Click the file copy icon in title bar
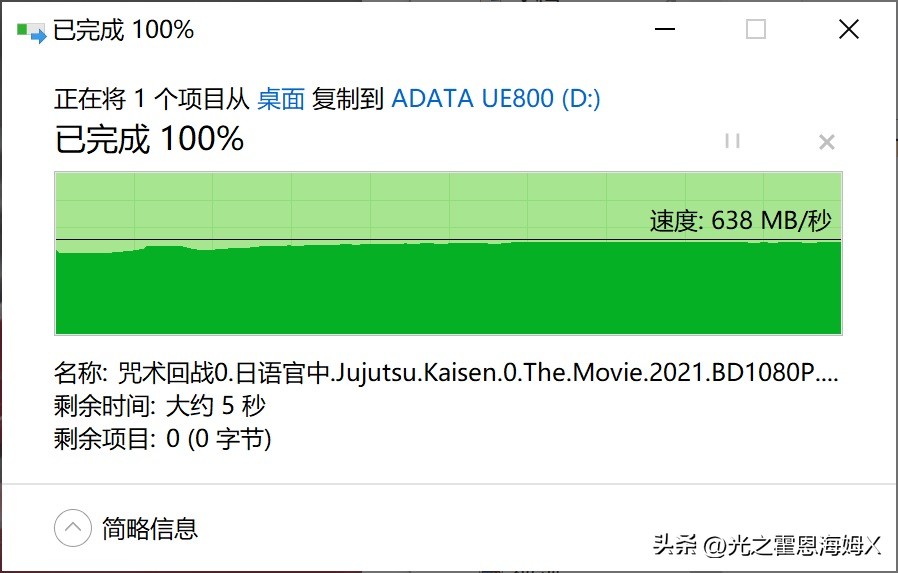This screenshot has height=573, width=898. point(31,31)
